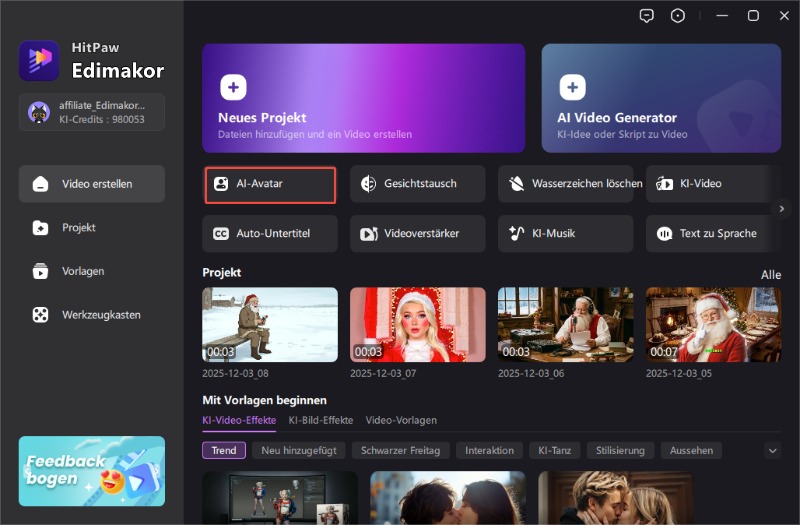Viewport: 800px width, 525px height.
Task: Select the Schwarzer Freitag filter chip
Action: (400, 451)
